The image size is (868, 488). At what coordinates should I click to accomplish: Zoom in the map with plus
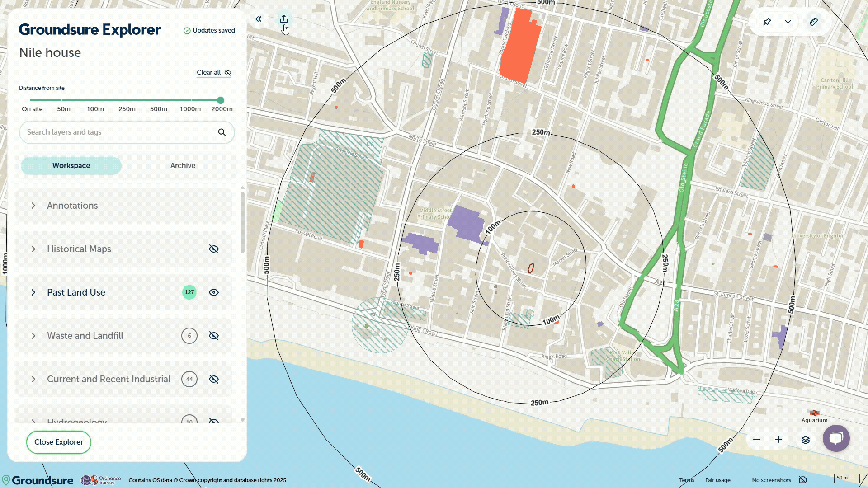click(x=778, y=440)
